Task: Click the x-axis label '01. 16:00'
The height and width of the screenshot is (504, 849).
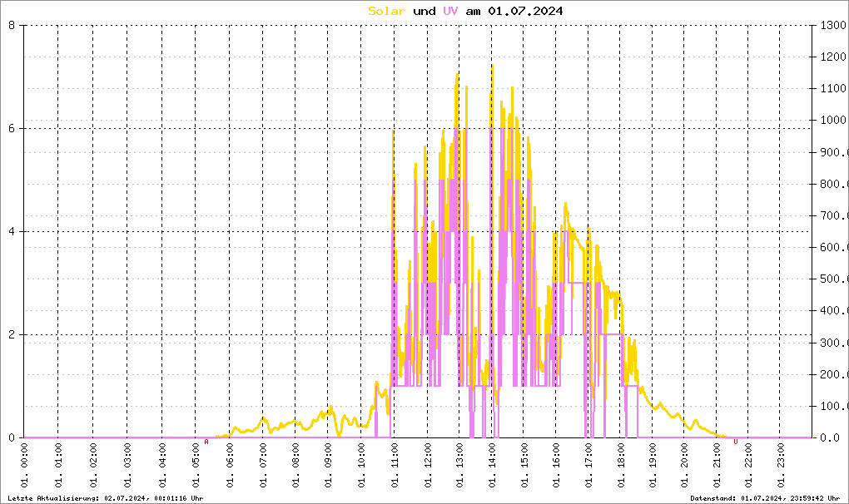Action: pos(556,465)
